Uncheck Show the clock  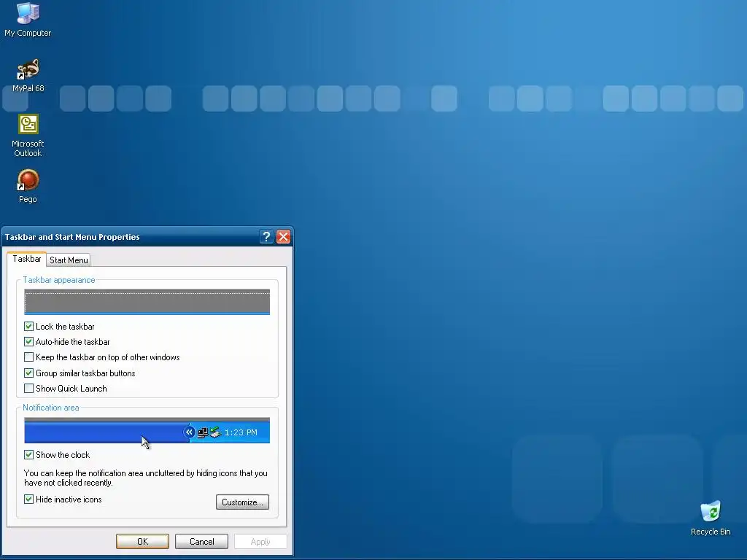[x=28, y=455]
